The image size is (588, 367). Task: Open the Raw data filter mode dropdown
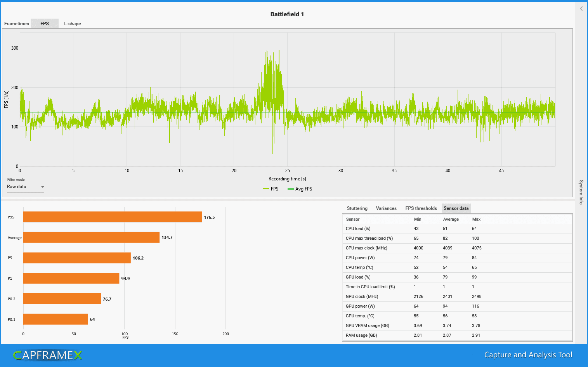point(26,187)
